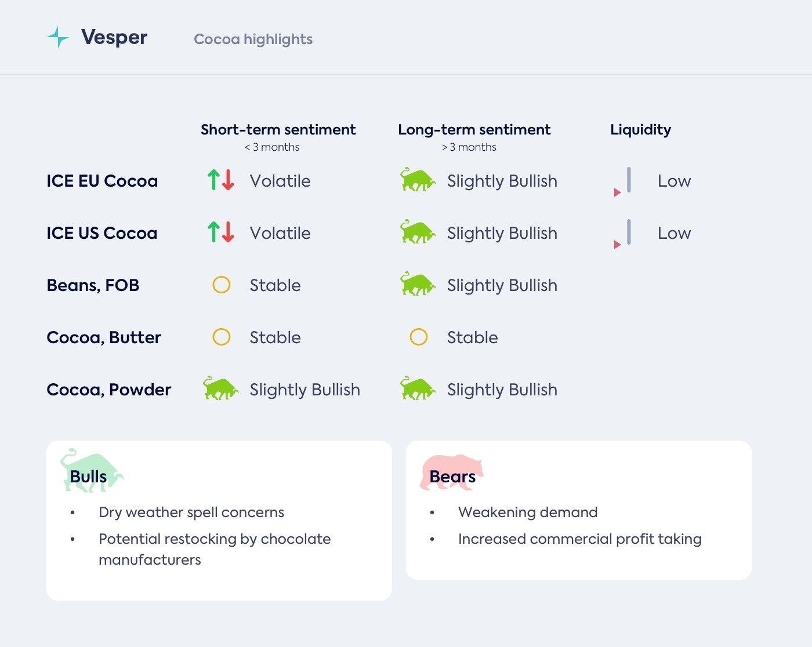Click the ICE EU Cocoa row label
This screenshot has width=812, height=647.
coord(102,181)
